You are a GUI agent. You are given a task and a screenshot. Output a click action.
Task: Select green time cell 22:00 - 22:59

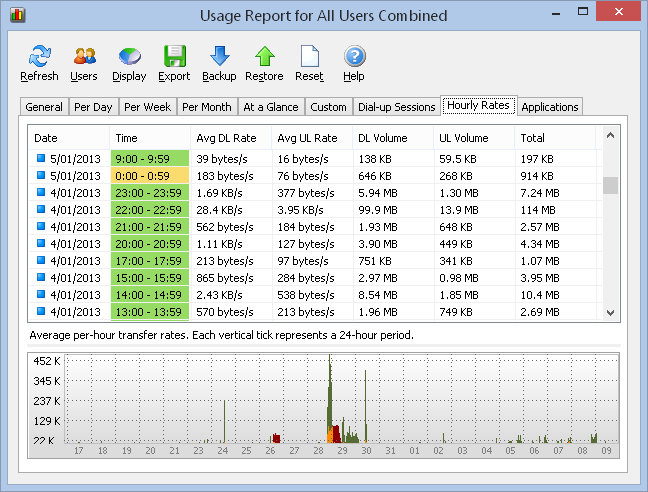(150, 209)
